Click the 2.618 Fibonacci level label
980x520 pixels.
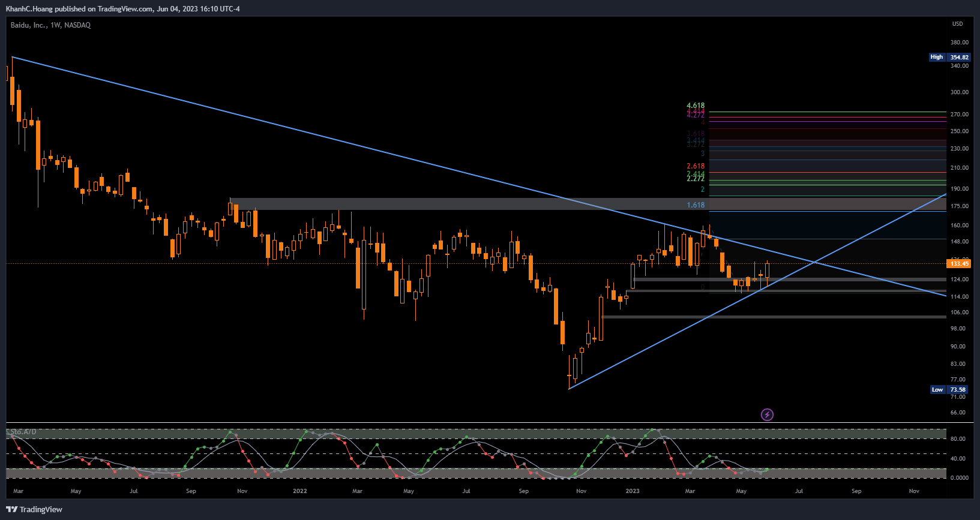click(696, 166)
